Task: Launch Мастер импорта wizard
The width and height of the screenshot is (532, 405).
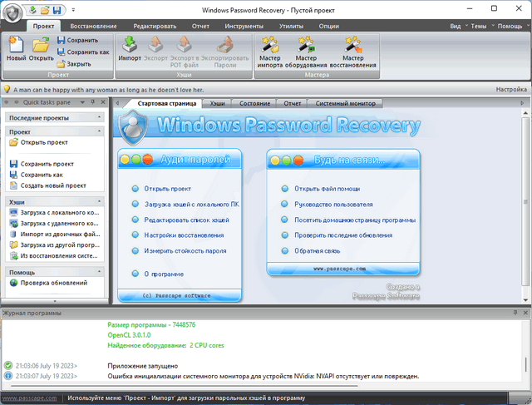Action: coord(269,51)
